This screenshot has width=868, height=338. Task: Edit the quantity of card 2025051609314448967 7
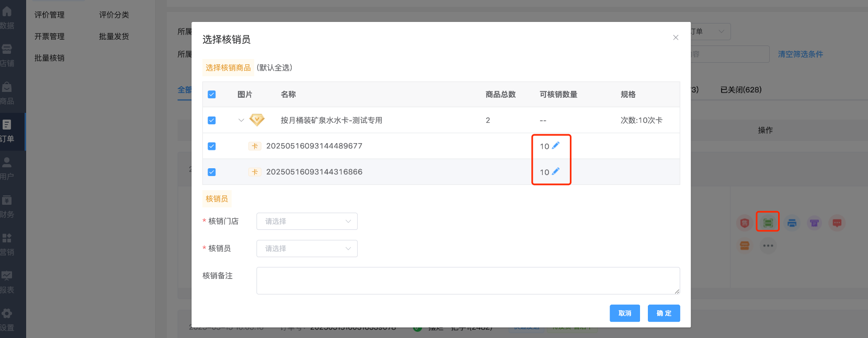pos(556,146)
